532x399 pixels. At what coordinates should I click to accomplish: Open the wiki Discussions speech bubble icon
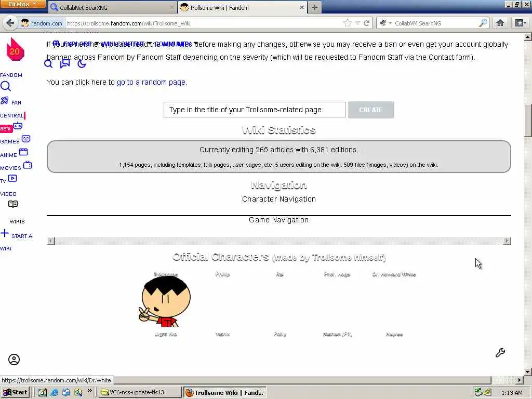[65, 63]
